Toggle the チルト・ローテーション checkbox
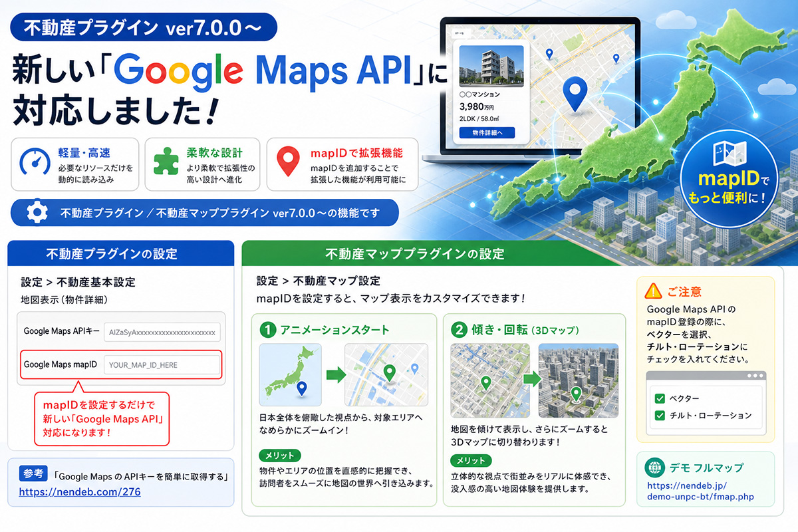This screenshot has width=798, height=532. coord(660,416)
